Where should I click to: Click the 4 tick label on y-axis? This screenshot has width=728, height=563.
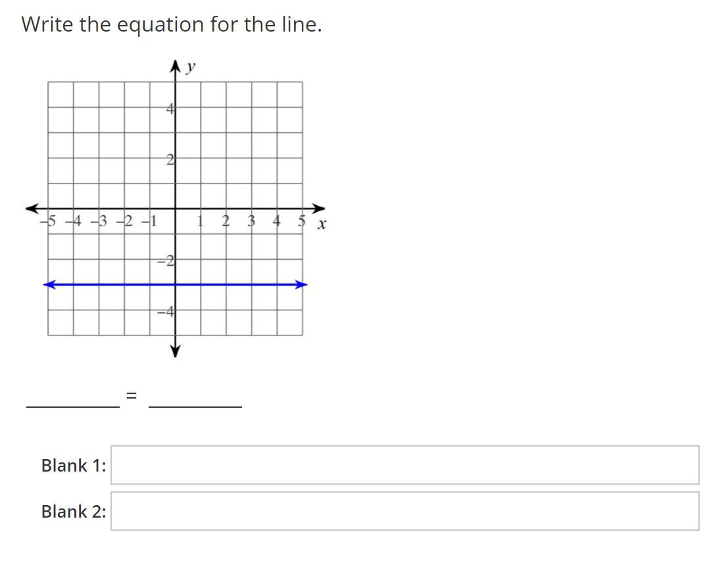(x=170, y=109)
